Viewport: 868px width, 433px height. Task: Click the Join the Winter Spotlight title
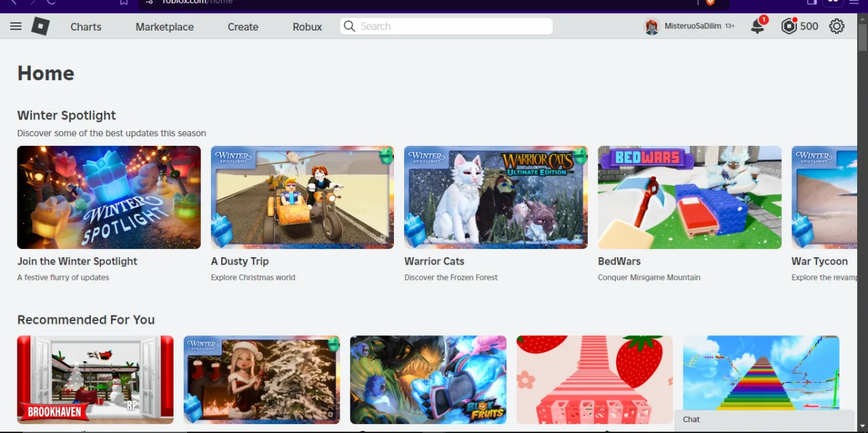(x=77, y=261)
